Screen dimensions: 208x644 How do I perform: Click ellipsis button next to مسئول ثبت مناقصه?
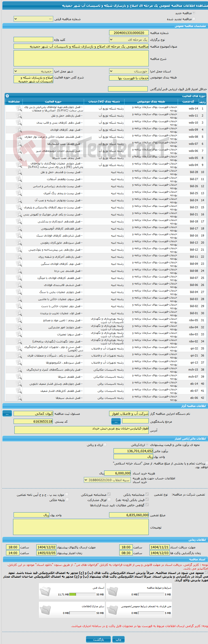[x=7, y=414]
